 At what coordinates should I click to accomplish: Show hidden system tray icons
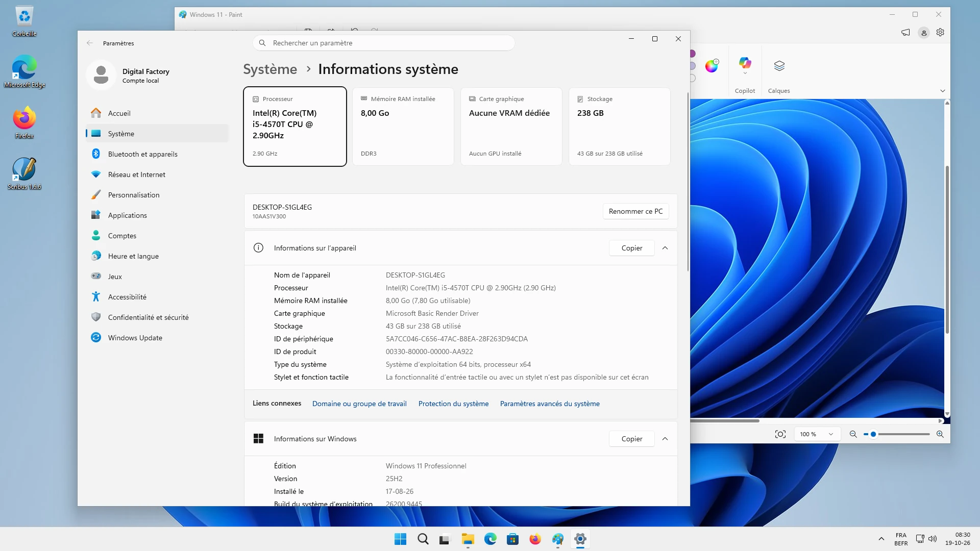(881, 539)
